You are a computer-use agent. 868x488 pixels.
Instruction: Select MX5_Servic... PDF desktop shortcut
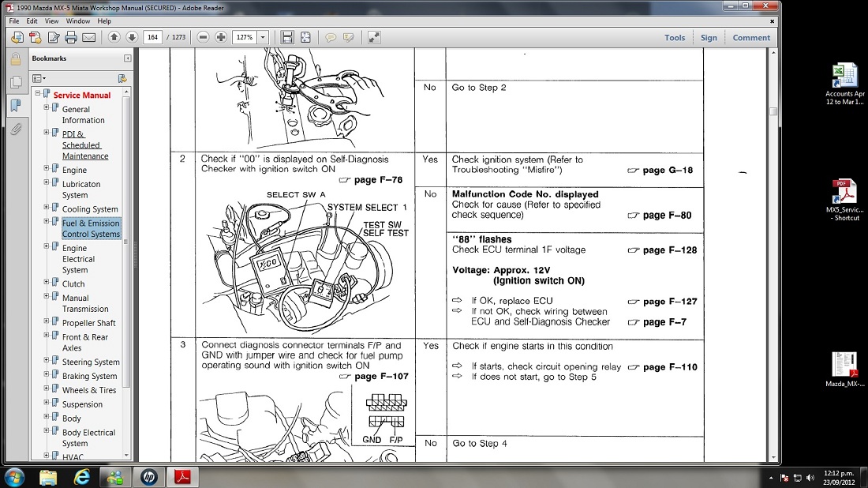(x=845, y=200)
